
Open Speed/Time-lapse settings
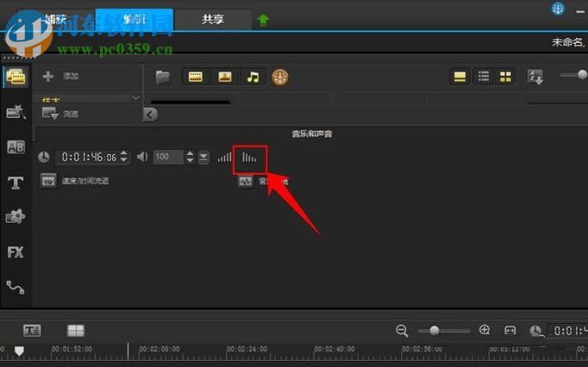pos(85,181)
